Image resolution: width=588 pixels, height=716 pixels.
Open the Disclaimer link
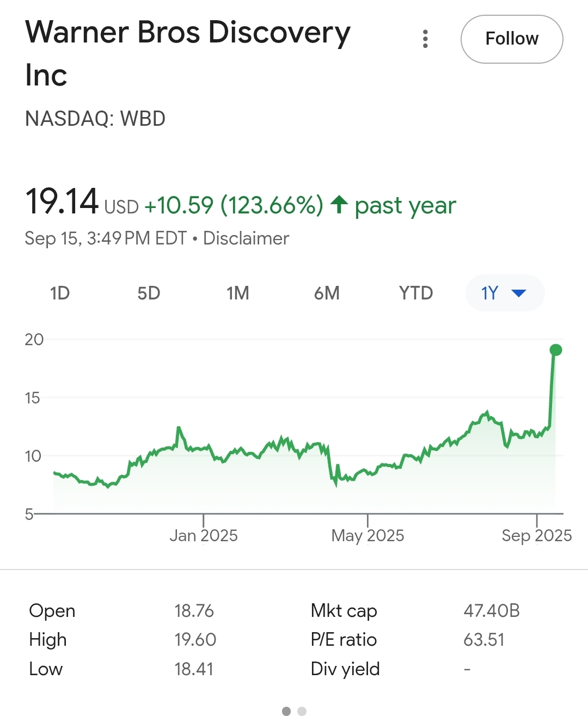click(x=246, y=238)
